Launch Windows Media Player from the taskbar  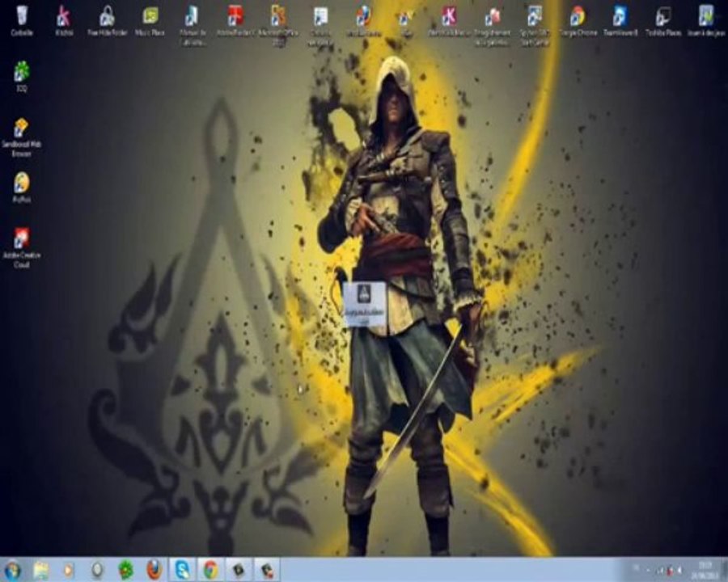69,570
